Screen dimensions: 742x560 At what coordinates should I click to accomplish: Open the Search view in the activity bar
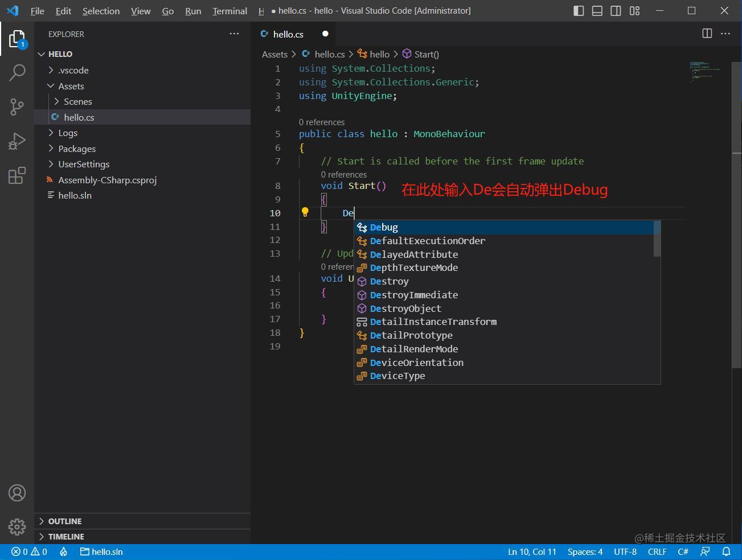(x=17, y=73)
